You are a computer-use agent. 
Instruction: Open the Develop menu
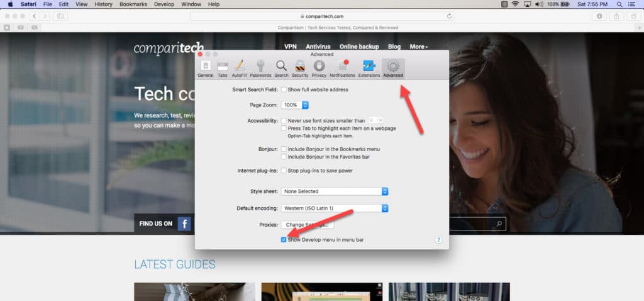coord(164,4)
